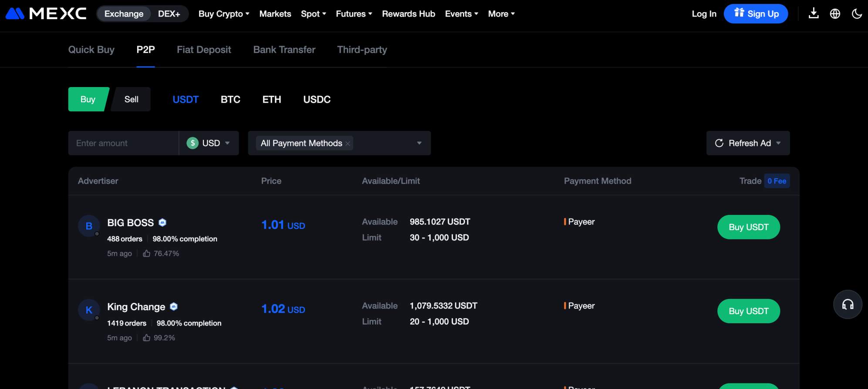Switch to the Fiat Deposit tab

[x=204, y=50]
